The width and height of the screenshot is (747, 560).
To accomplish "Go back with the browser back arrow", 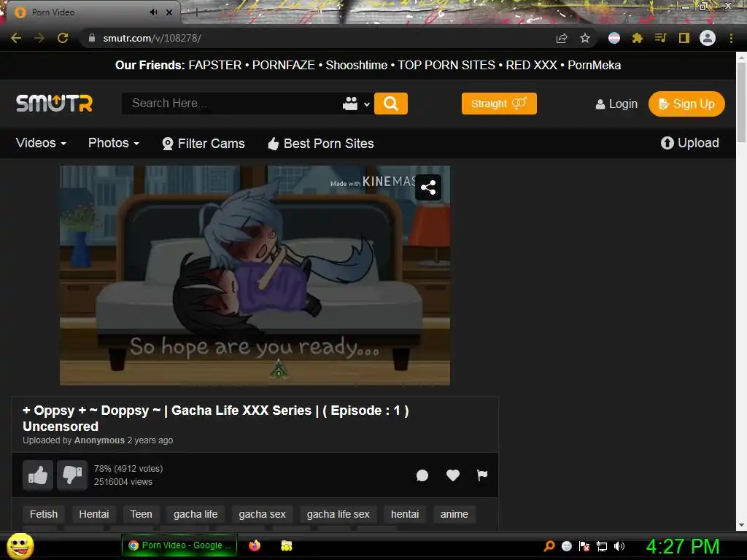I will [x=16, y=38].
